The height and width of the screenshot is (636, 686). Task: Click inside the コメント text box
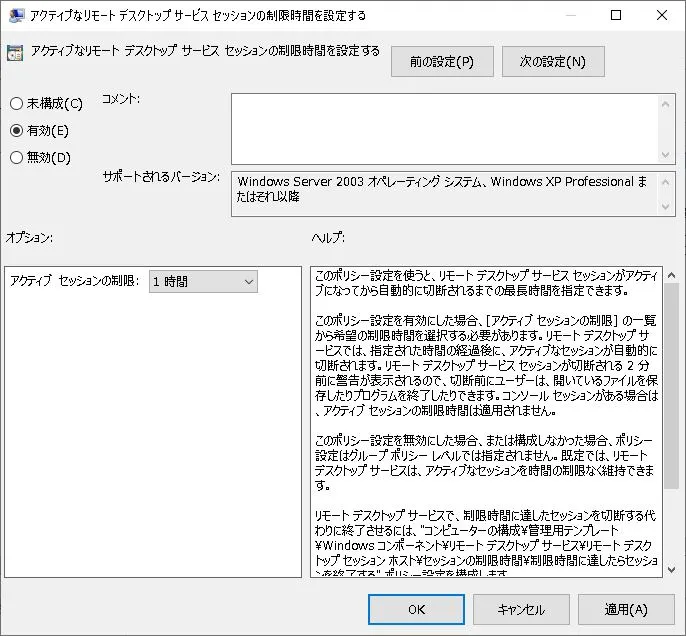[x=444, y=129]
